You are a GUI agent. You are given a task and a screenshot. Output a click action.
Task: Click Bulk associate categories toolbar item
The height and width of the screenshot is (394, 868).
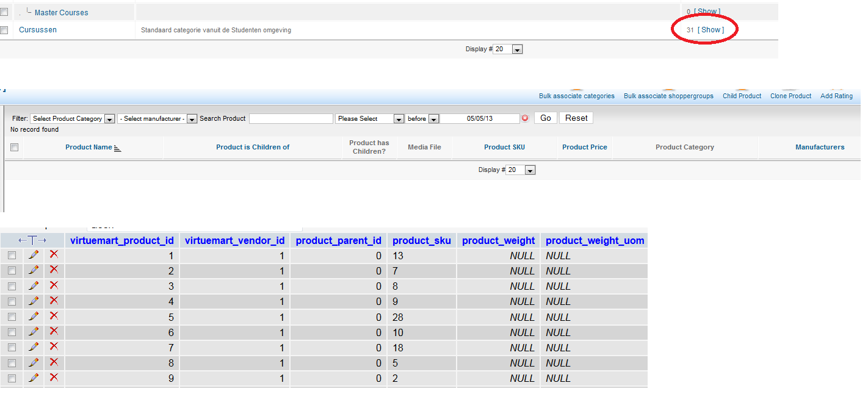point(576,96)
